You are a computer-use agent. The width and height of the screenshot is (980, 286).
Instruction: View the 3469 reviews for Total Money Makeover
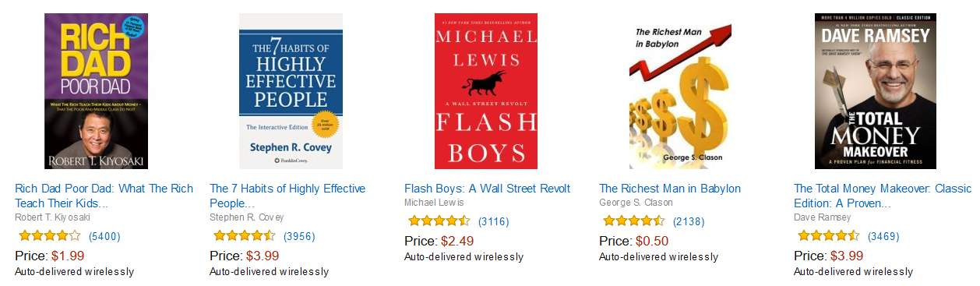coord(883,236)
